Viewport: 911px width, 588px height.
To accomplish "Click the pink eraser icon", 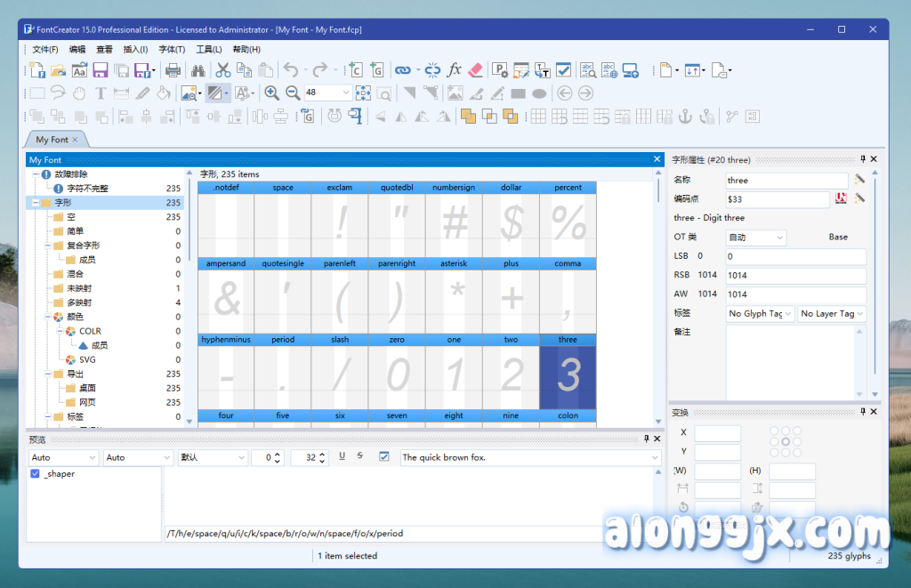I will click(x=474, y=70).
